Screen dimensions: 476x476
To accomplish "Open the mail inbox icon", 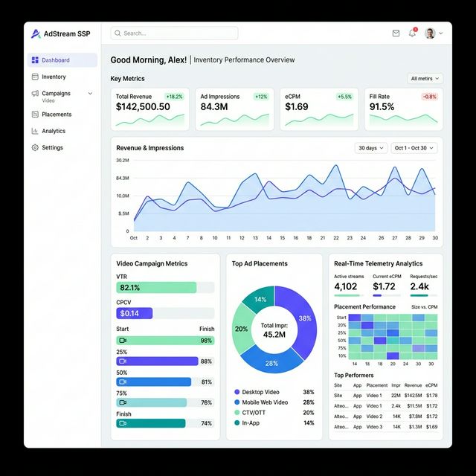I will pos(396,33).
